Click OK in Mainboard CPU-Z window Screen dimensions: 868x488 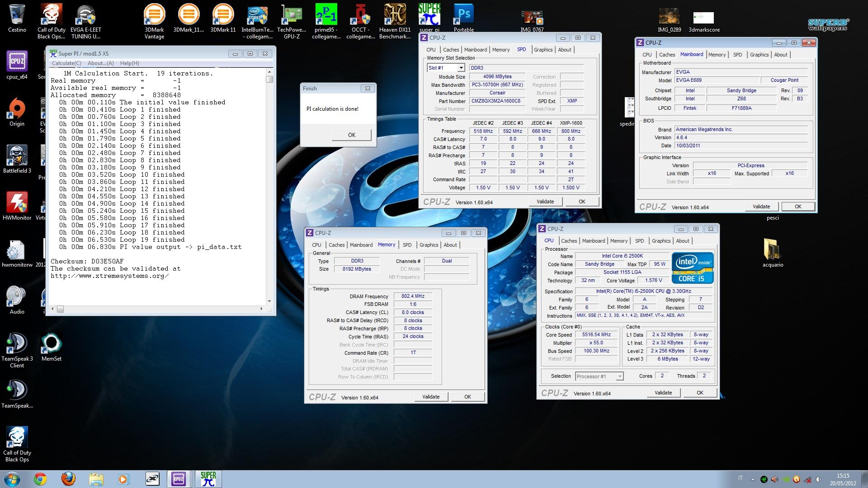[798, 206]
